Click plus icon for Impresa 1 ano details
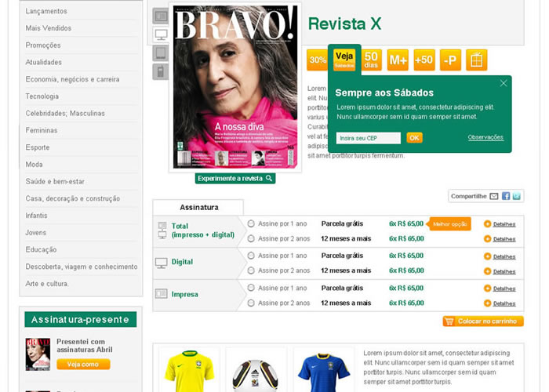This screenshot has width=549, height=392. (x=487, y=289)
